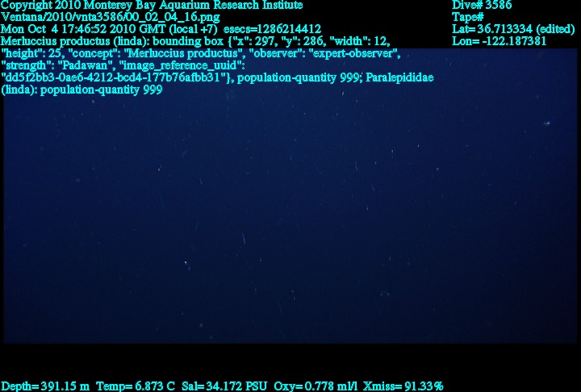Select the esecs=1286214412 value
The image size is (581, 392).
[273, 29]
